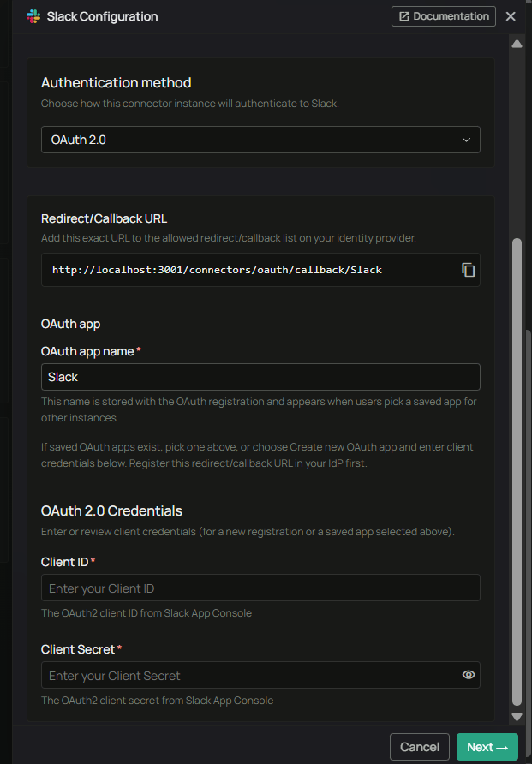Click the Redirect/Callback URL heading
The height and width of the screenshot is (764, 532).
coord(104,218)
